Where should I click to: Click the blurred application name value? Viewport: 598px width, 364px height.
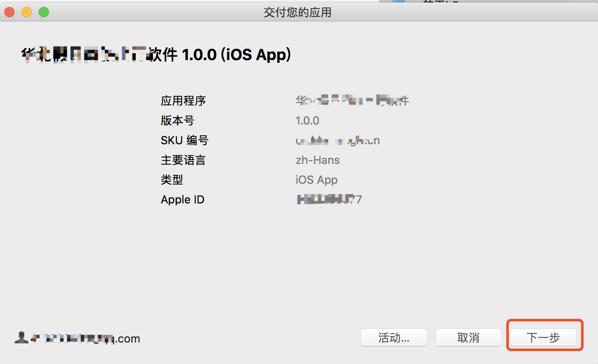pyautogui.click(x=352, y=101)
